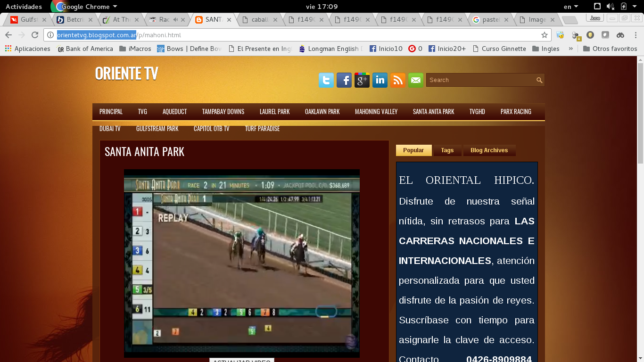
Task: Open TAMPABAY DOWNS navigation item
Action: point(223,112)
